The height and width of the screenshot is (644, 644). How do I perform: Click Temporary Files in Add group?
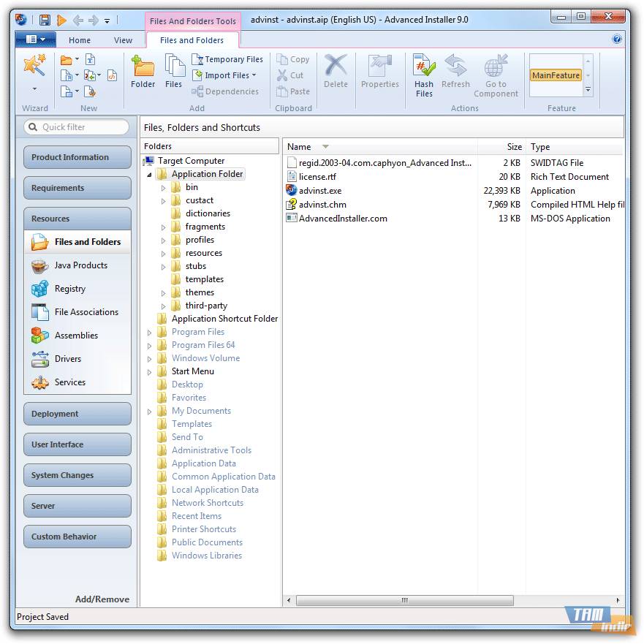(227, 59)
